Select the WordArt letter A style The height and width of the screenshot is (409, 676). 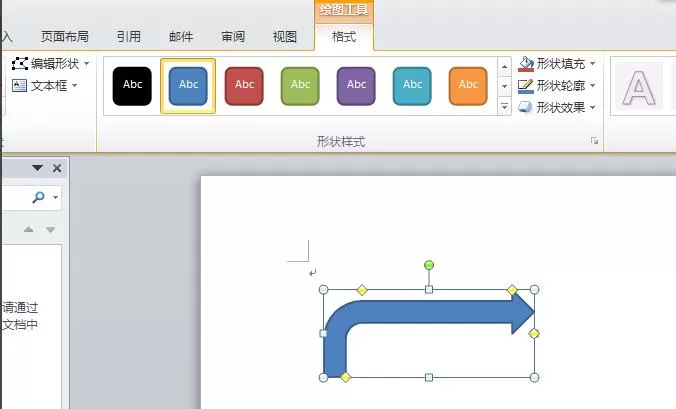(x=639, y=89)
